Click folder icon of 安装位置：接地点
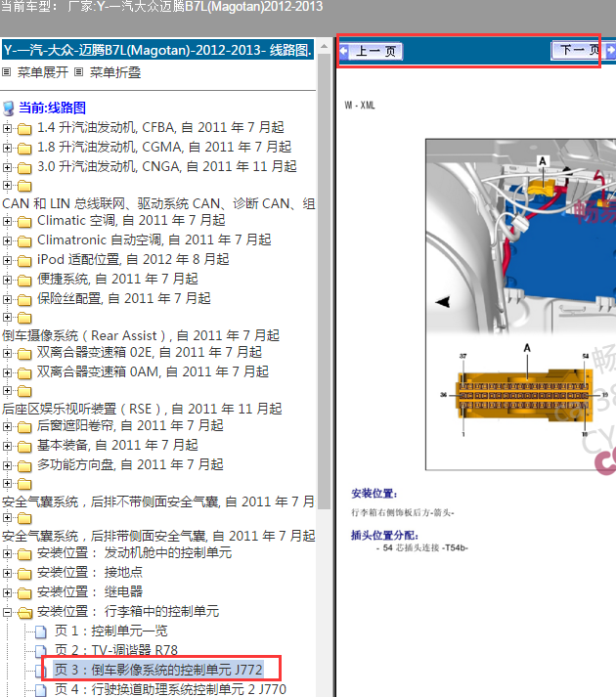The image size is (616, 697). pos(24,574)
